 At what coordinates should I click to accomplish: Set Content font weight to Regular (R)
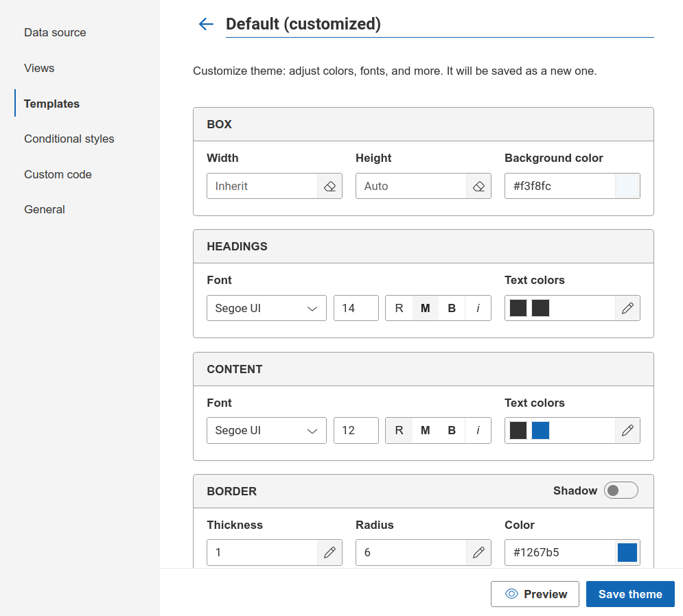tap(399, 431)
